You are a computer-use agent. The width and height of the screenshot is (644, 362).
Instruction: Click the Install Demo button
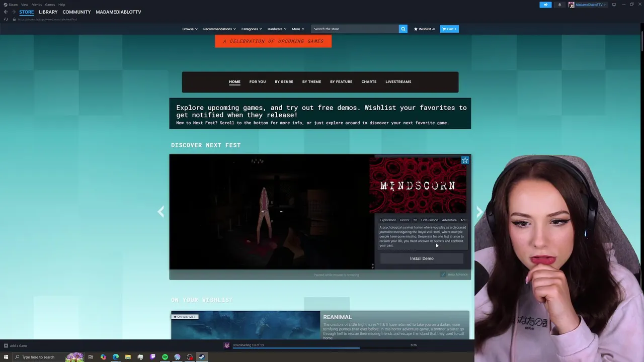[422, 258]
